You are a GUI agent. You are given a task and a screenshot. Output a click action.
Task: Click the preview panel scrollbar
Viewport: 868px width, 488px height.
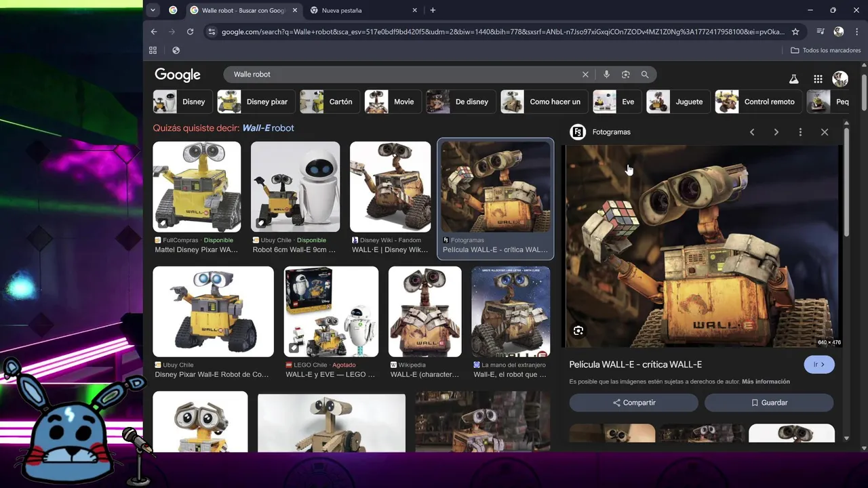click(846, 183)
